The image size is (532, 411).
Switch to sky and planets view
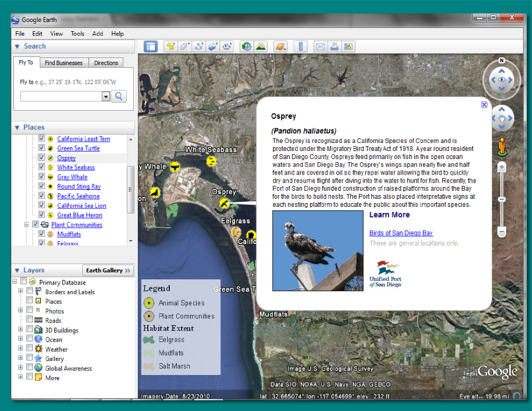click(x=281, y=46)
